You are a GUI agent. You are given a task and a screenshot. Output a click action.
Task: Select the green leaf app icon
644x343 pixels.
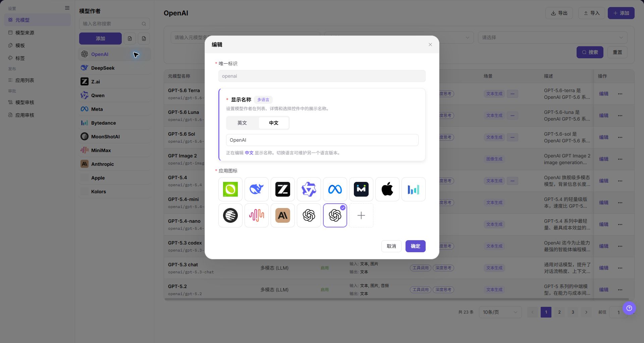pyautogui.click(x=230, y=189)
